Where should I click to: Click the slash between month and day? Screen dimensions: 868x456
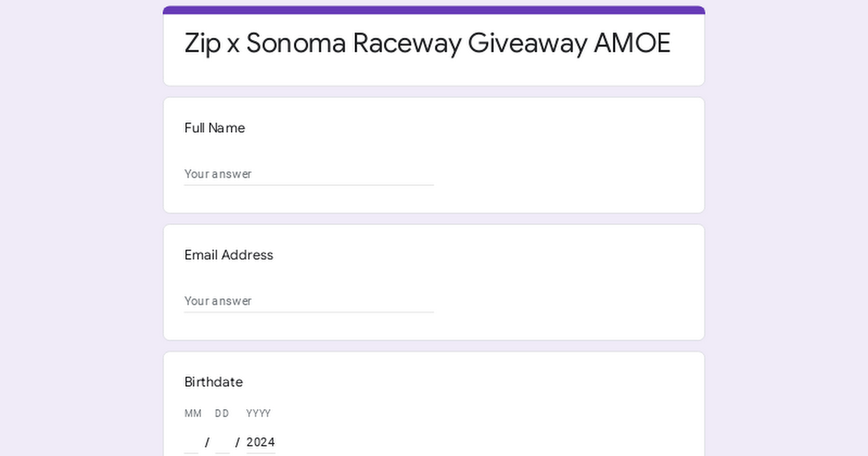pos(207,442)
